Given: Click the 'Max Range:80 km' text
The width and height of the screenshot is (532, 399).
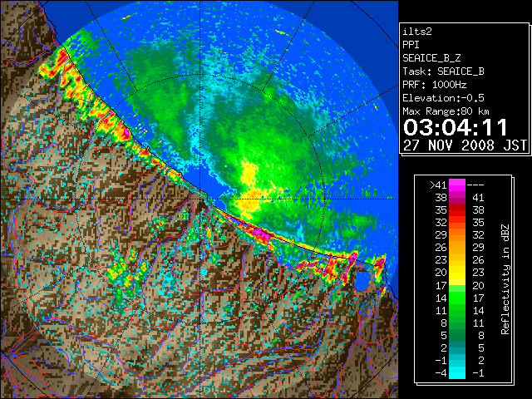Looking at the screenshot, I should click(x=446, y=111).
